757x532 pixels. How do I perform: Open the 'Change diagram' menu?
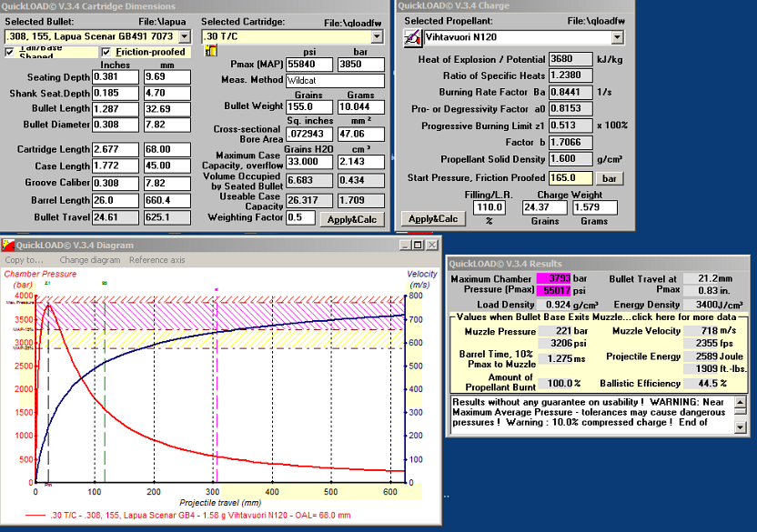click(x=90, y=260)
